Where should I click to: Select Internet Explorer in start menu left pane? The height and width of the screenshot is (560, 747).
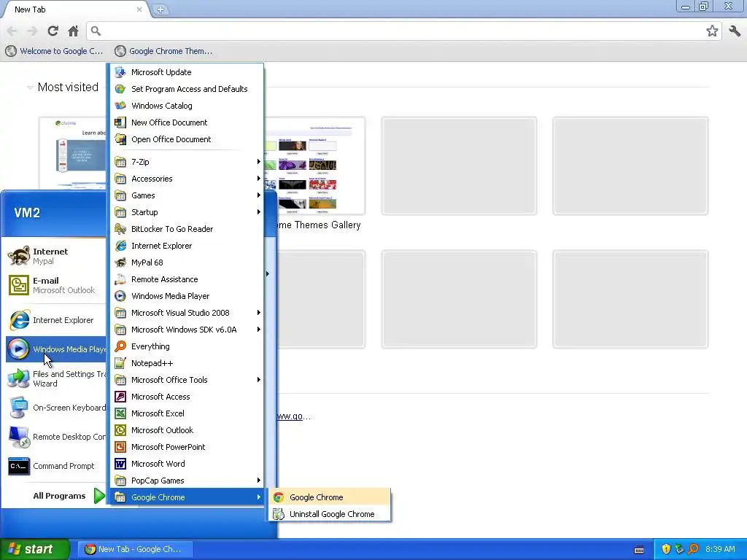55,320
